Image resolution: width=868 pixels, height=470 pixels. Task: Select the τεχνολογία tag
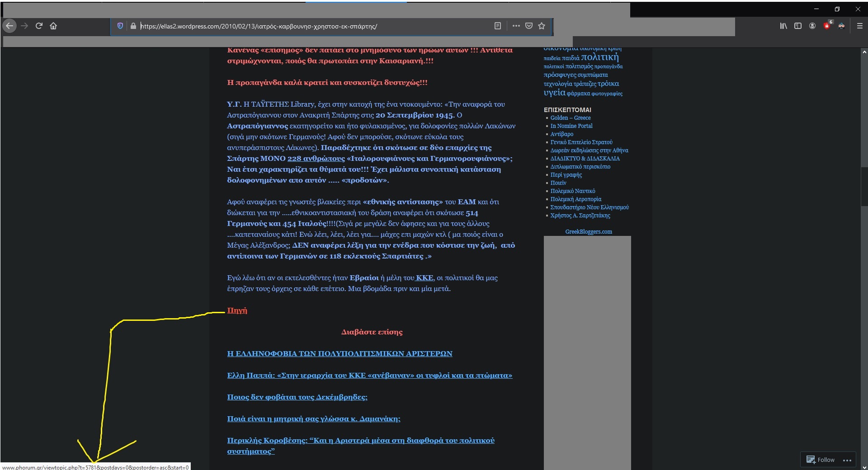click(x=558, y=84)
